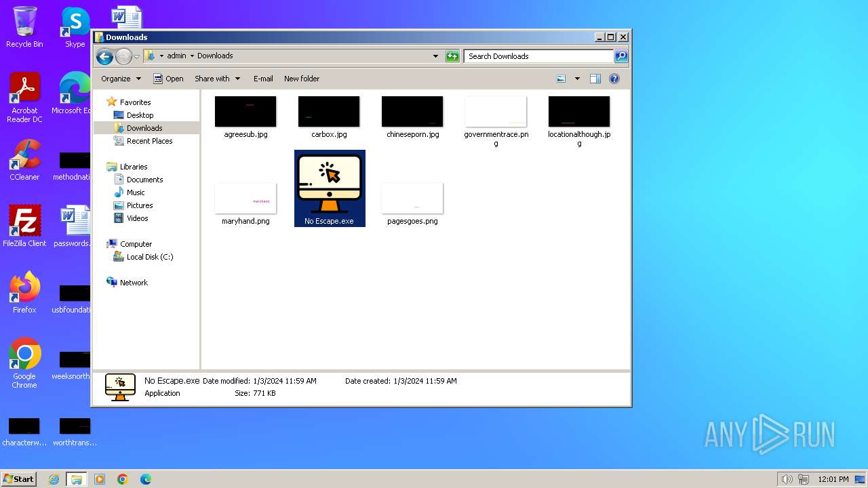Open the Organize menu

tap(121, 79)
